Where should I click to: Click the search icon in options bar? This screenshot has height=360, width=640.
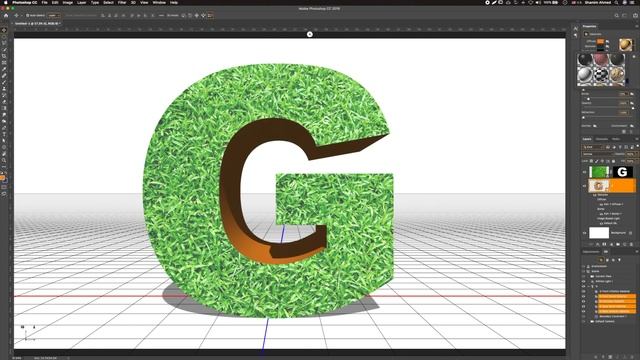(x=616, y=16)
